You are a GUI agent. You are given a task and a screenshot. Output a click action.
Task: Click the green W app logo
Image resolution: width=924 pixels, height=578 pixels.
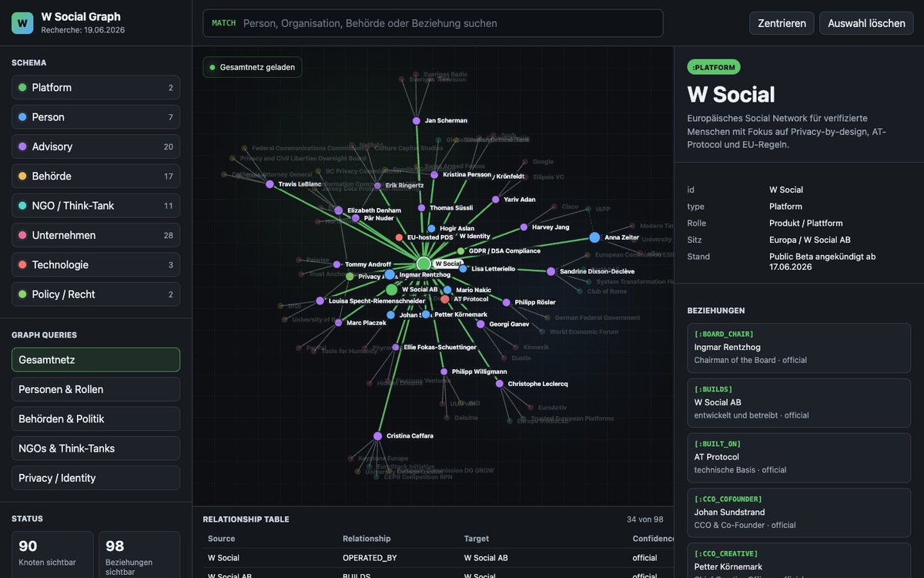click(22, 23)
